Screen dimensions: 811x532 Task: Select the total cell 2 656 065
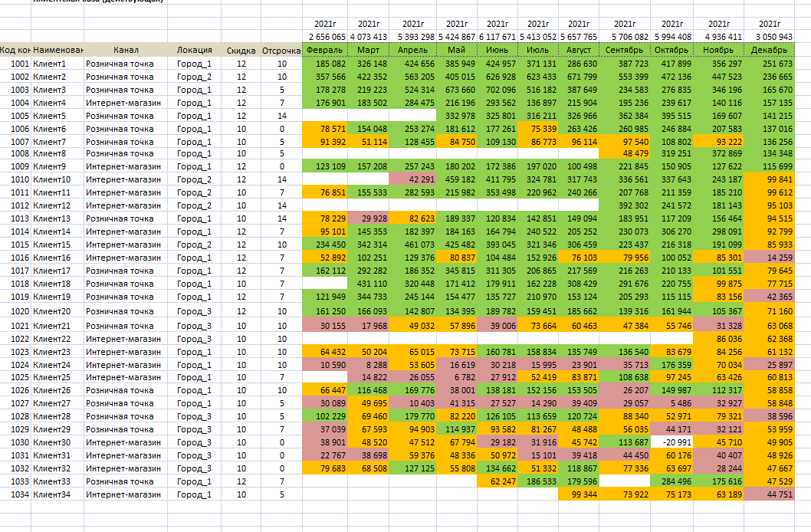point(325,37)
